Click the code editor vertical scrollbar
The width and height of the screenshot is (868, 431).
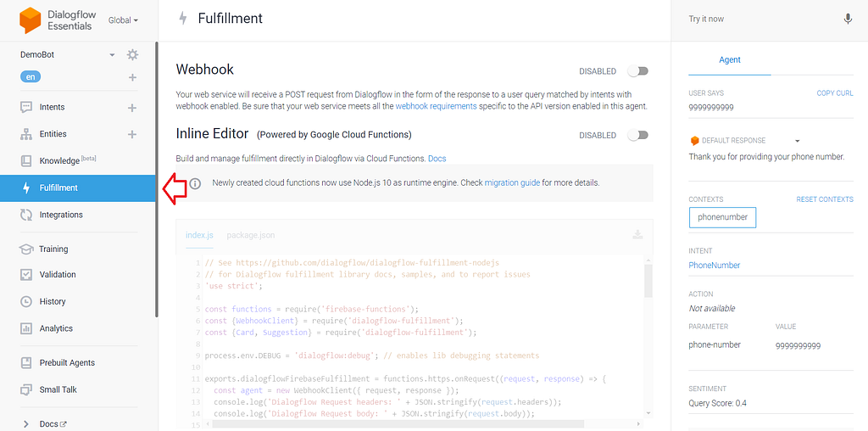648,280
